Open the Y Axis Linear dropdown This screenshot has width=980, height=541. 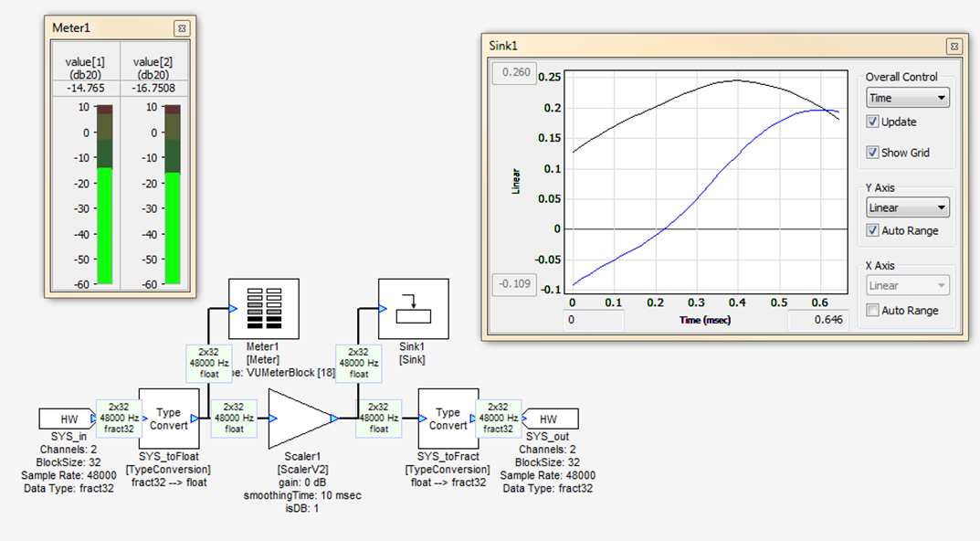[x=907, y=207]
